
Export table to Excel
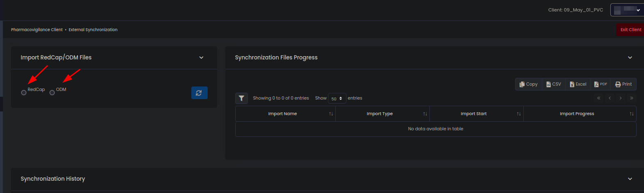tap(578, 84)
